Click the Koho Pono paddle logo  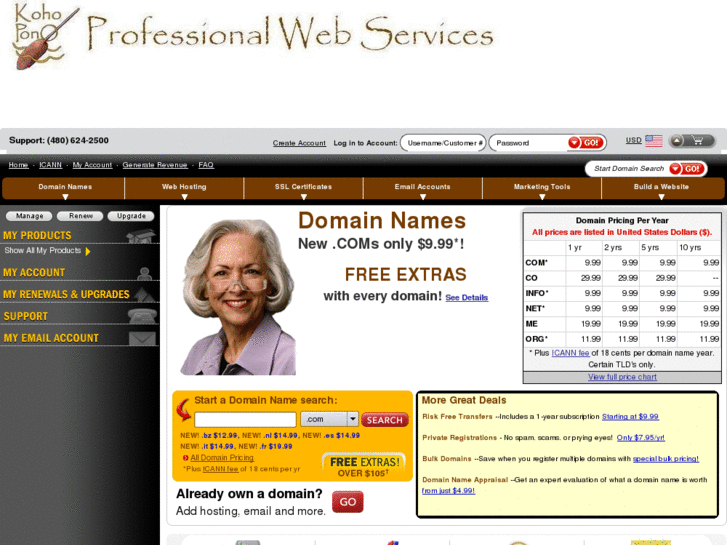click(x=44, y=37)
